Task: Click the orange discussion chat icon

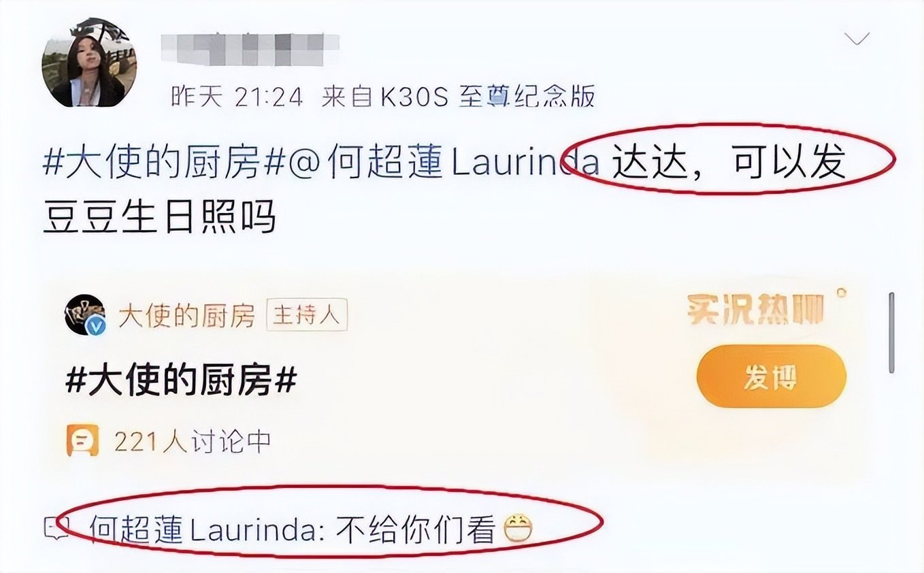Action: pos(82,442)
